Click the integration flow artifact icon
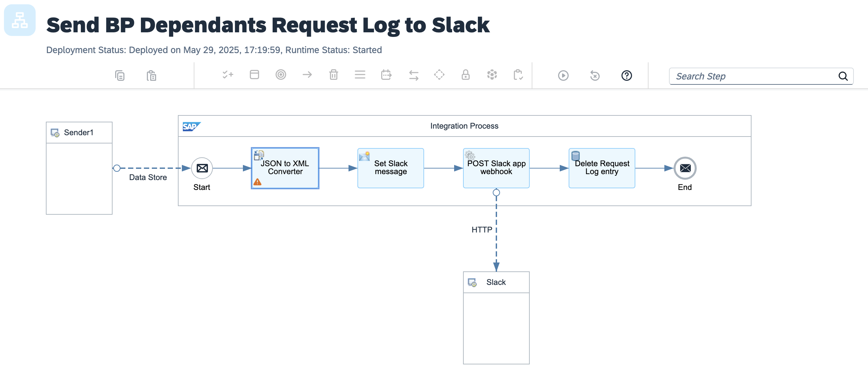868x370 pixels. 19,20
